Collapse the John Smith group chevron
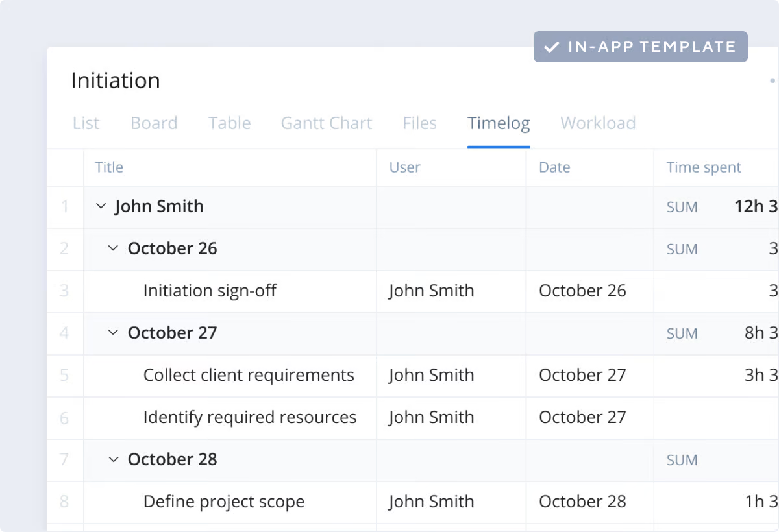This screenshot has height=532, width=779. coord(101,206)
